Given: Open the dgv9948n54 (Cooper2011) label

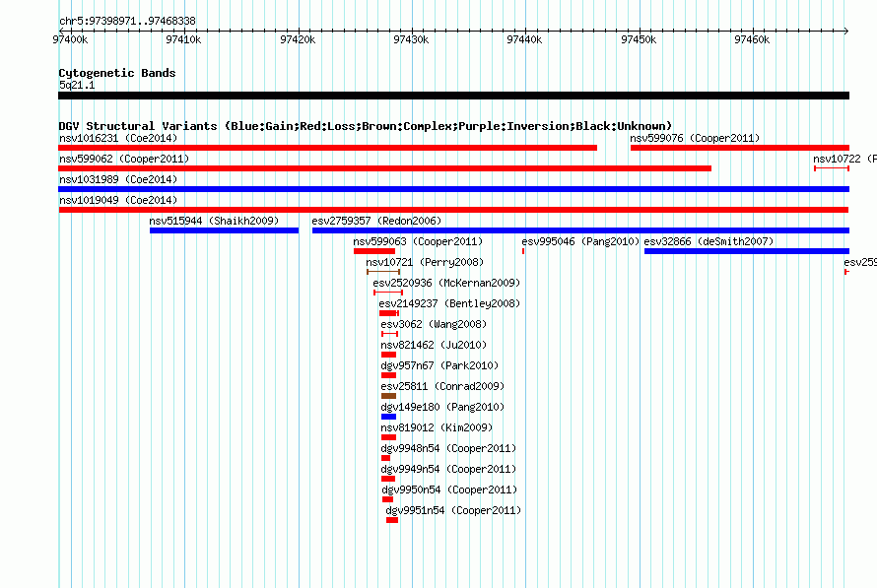Looking at the screenshot, I should (x=448, y=448).
